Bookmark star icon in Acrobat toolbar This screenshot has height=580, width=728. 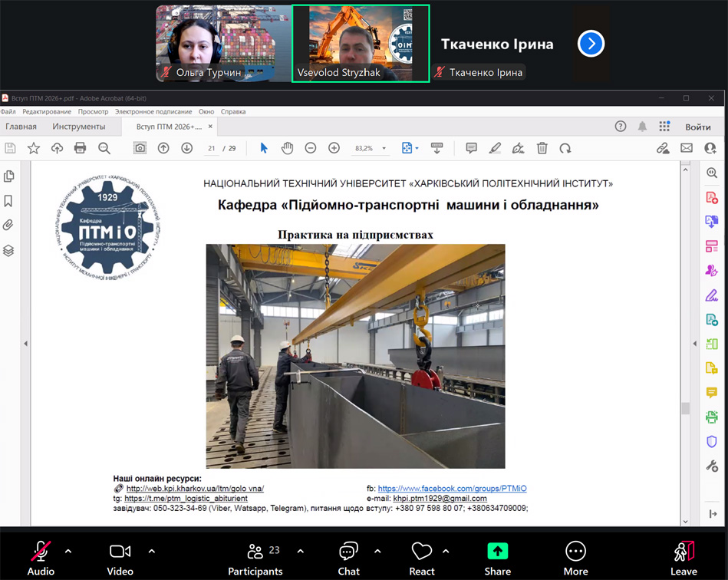tap(34, 148)
